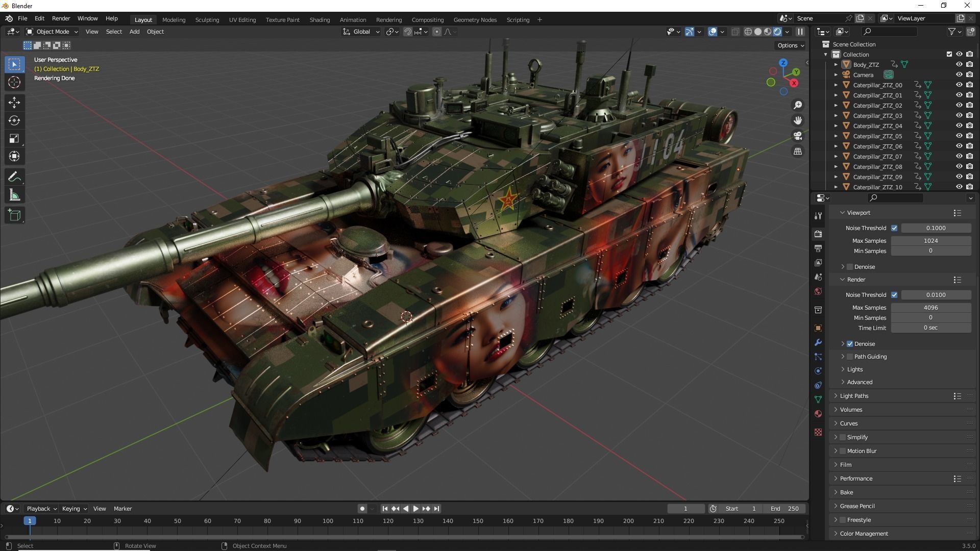Switch perspective/orthographic grid icon
The width and height of the screenshot is (980, 551).
[797, 151]
